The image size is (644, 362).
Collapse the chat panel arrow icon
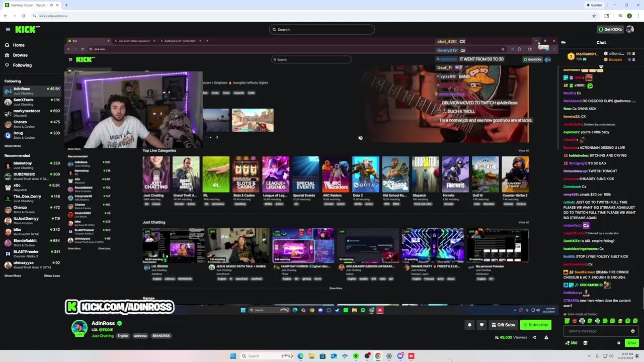pyautogui.click(x=563, y=43)
